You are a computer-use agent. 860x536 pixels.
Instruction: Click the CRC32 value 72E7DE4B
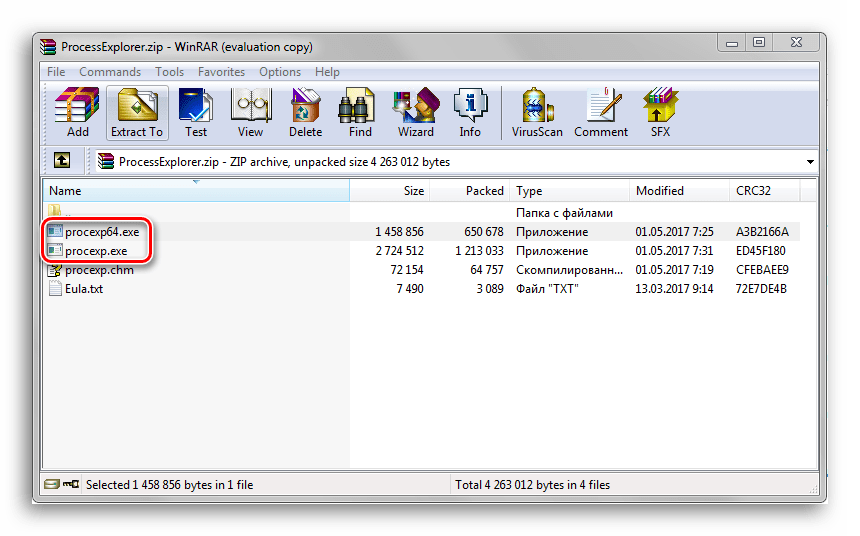(761, 289)
